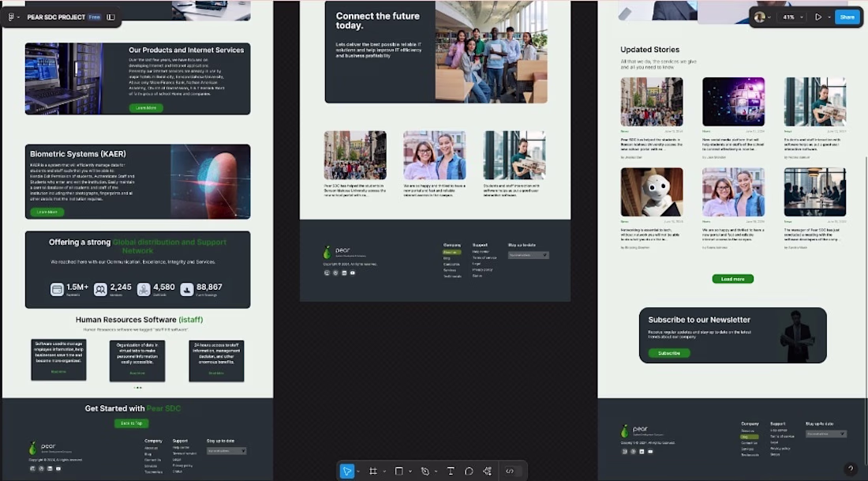Open Shape tools dropdown arrow
Screen dimensions: 868x481
click(410, 472)
